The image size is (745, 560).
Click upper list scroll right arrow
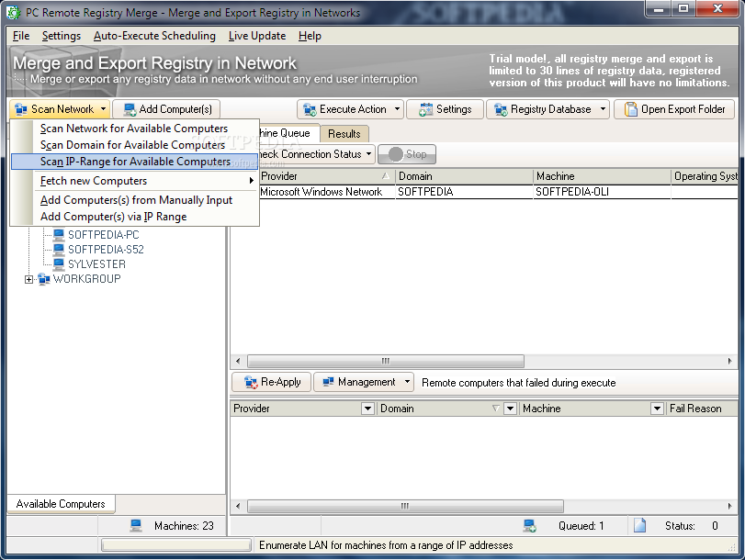pos(729,361)
